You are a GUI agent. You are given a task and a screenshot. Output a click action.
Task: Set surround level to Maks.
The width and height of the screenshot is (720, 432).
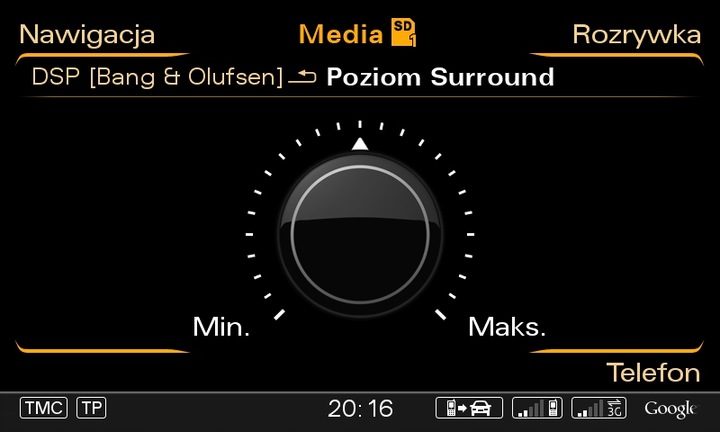(507, 327)
